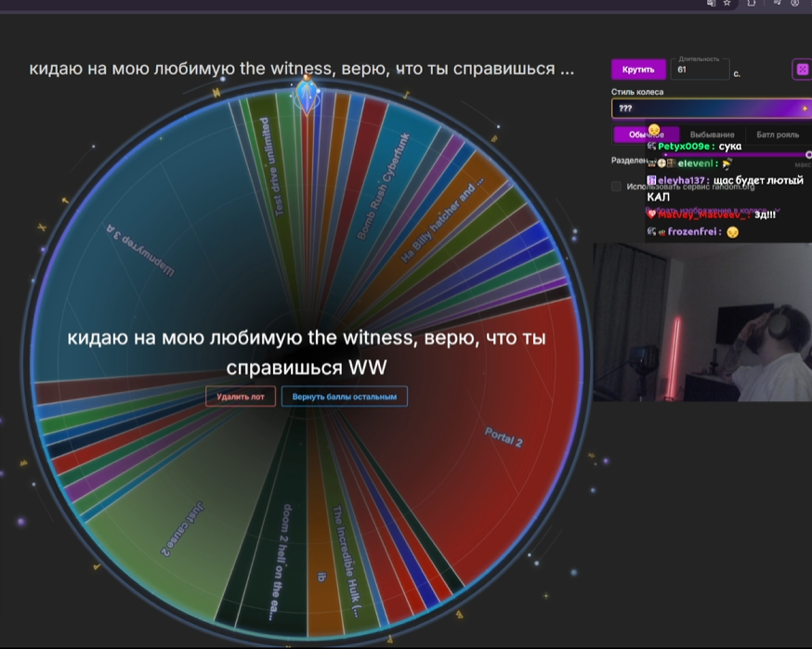Click the upside-down Шарпунтер segment label
Screen dimensions: 812x649
140,251
